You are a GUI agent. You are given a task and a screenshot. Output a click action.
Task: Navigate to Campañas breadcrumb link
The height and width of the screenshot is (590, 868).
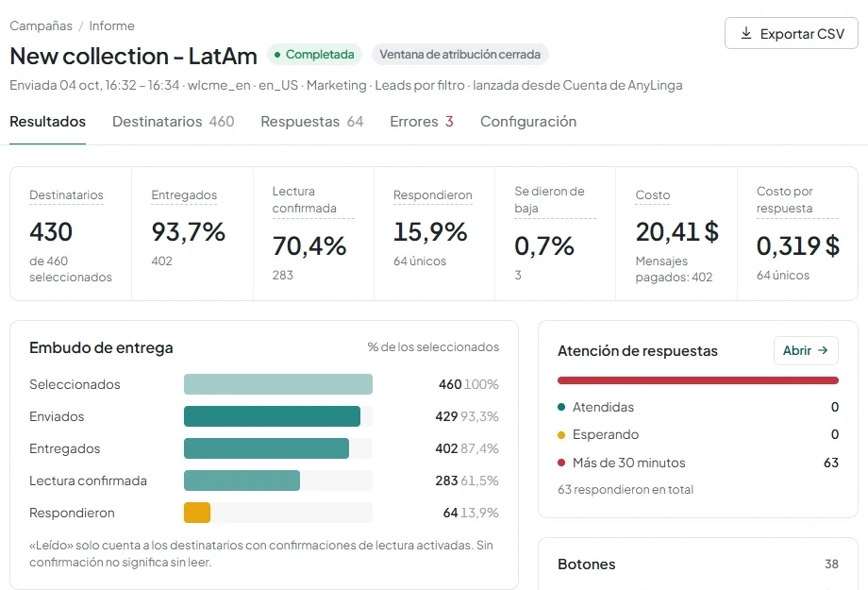point(41,26)
